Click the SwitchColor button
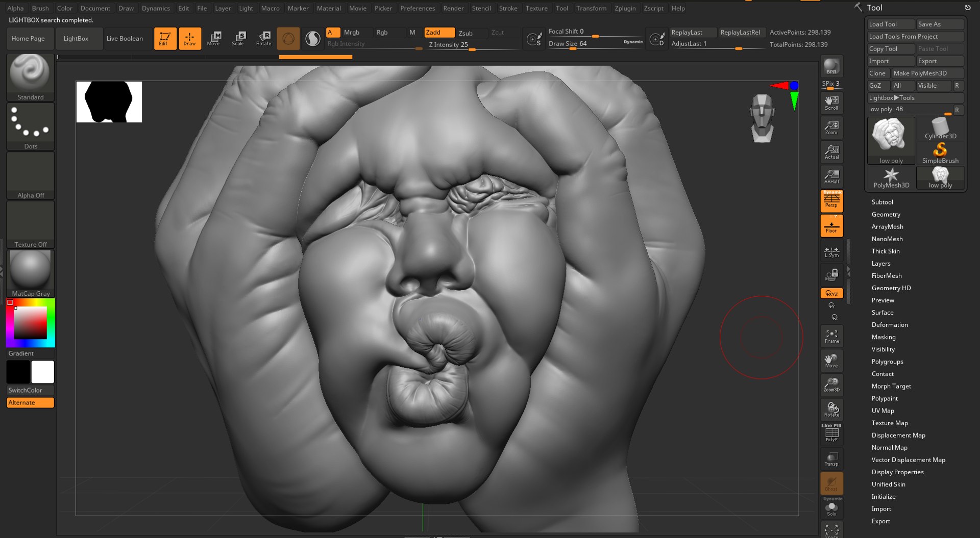Image resolution: width=980 pixels, height=538 pixels. pos(30,390)
